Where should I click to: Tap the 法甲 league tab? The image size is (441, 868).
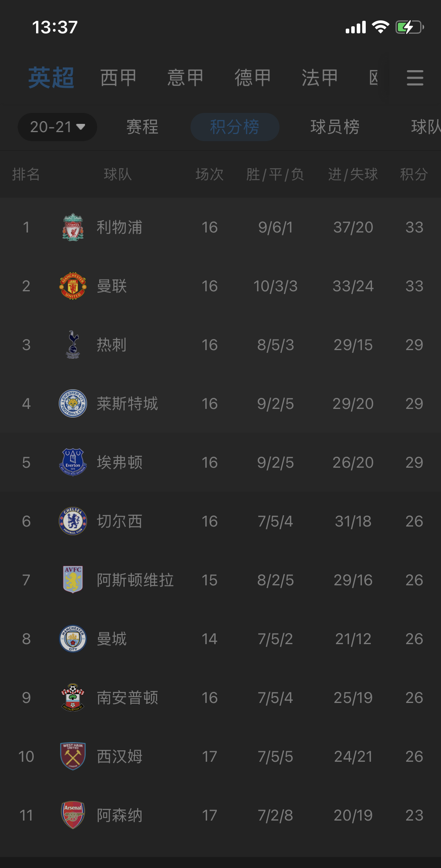[x=319, y=78]
